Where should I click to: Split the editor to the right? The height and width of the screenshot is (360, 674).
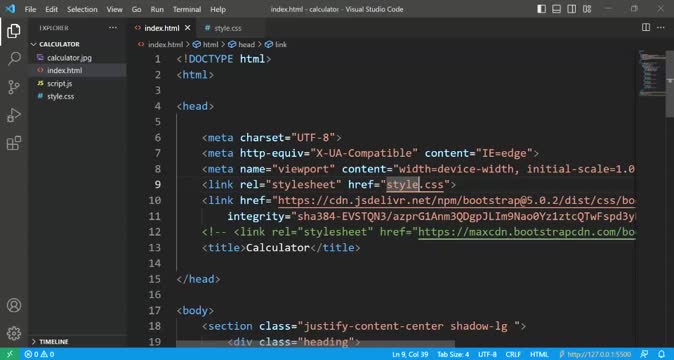click(x=646, y=27)
